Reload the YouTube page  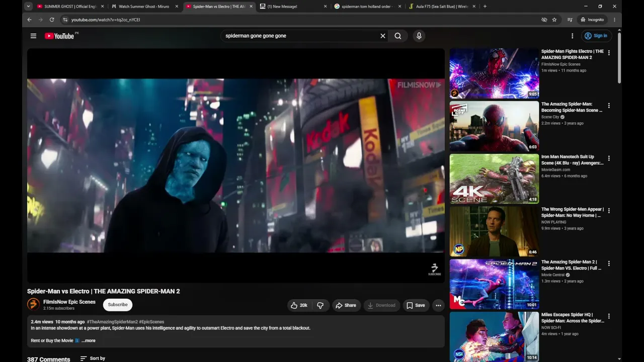52,20
